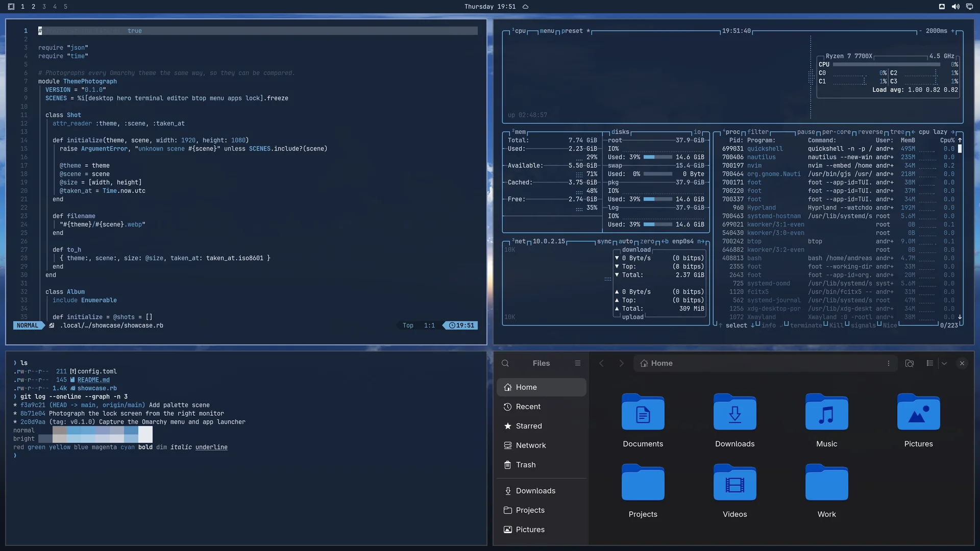Screen dimensions: 980x551
Task: Open the btop menu option
Action: point(547,31)
